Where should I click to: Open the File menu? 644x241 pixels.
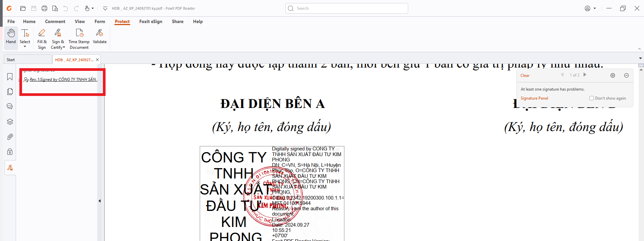click(x=11, y=21)
